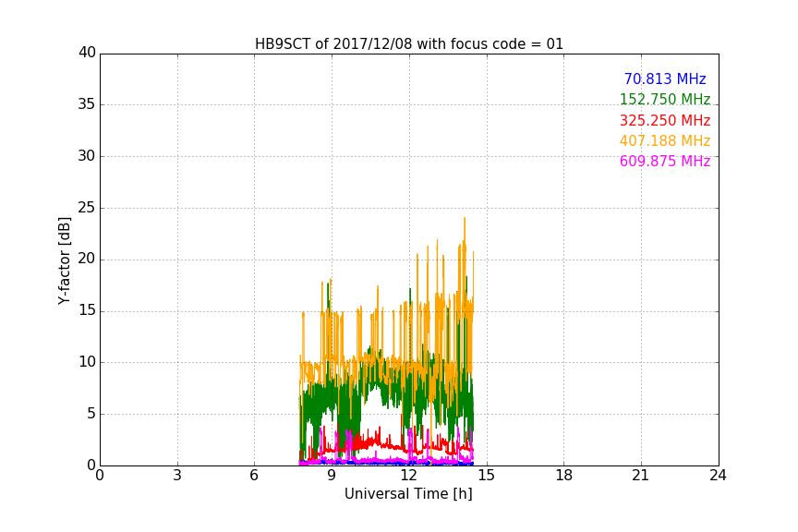Click the y-axis tick label 40
The width and height of the screenshot is (798, 532).
tap(87, 53)
